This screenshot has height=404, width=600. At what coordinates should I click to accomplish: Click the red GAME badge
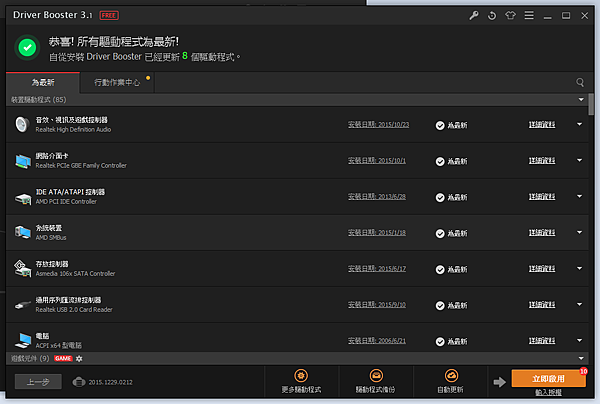pos(63,358)
